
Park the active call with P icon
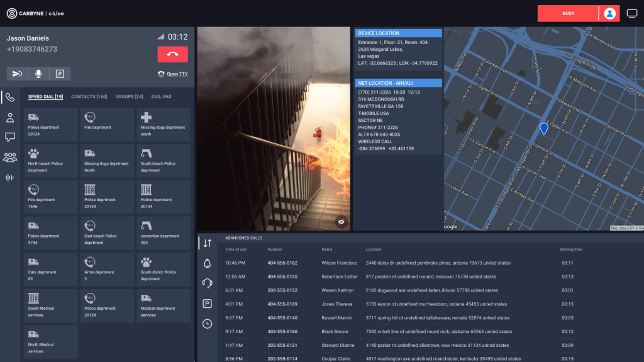pyautogui.click(x=60, y=74)
